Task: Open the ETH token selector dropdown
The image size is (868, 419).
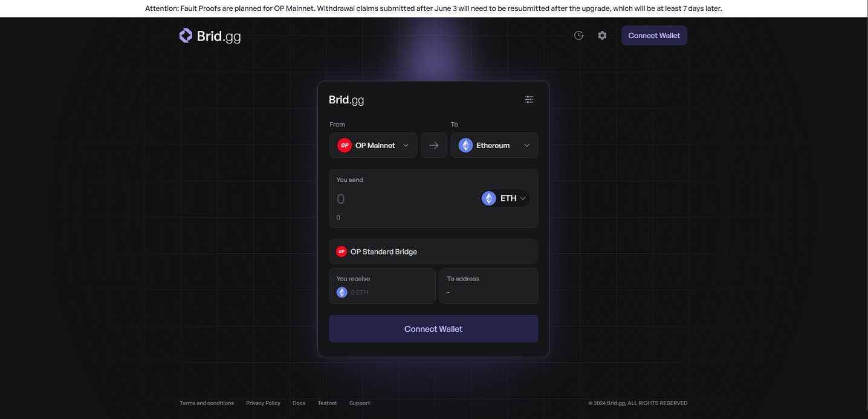Action: [x=505, y=198]
